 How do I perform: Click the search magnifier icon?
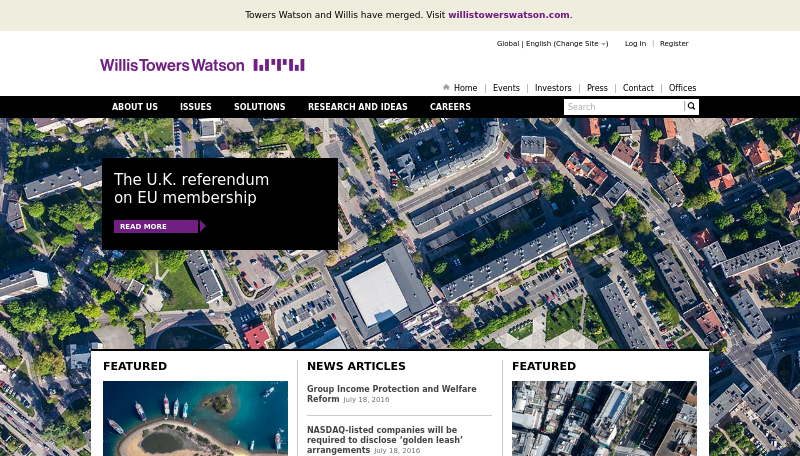[691, 107]
